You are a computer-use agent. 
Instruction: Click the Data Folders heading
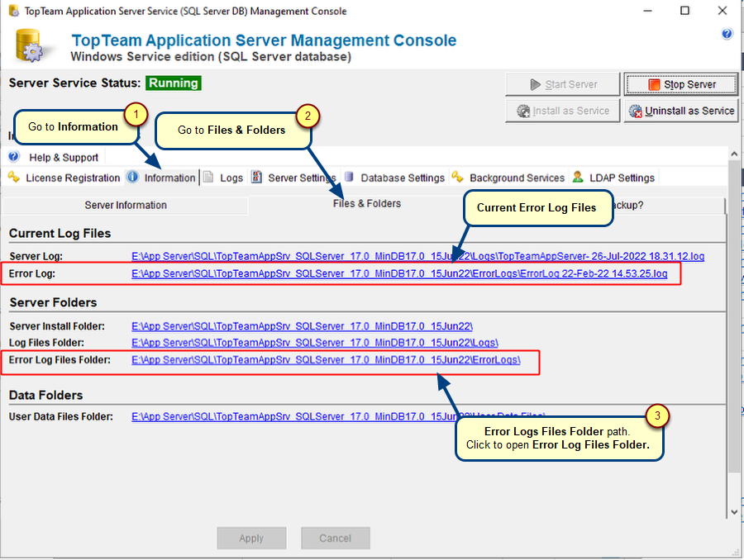pyautogui.click(x=46, y=396)
